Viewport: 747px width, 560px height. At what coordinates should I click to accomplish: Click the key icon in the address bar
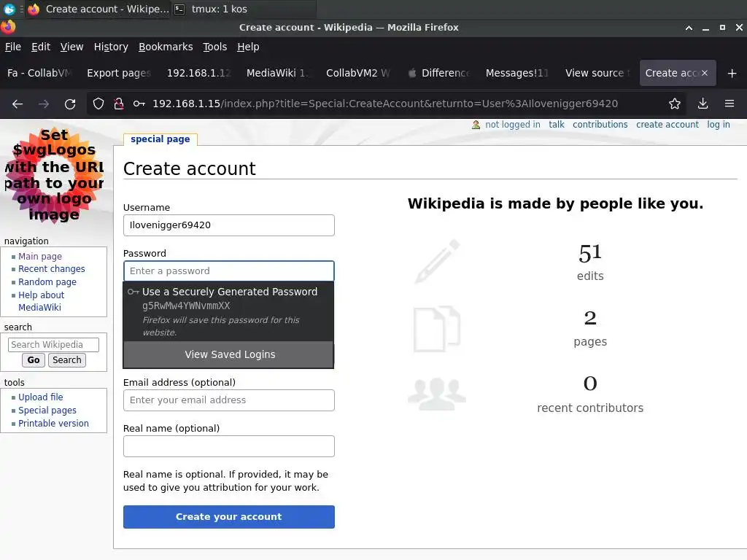coord(139,104)
